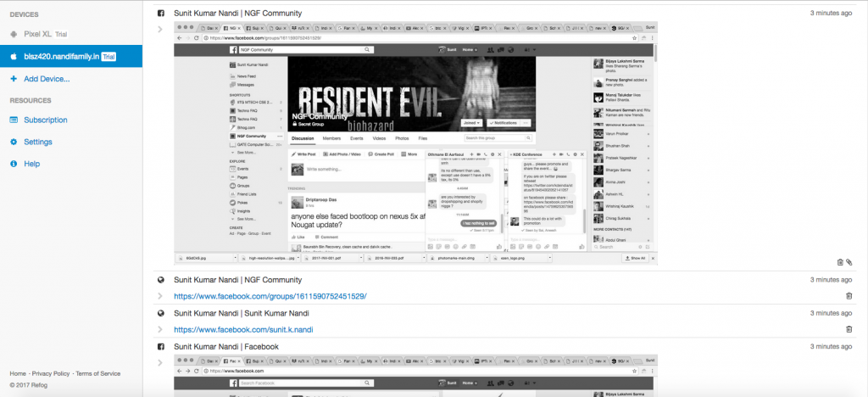Image resolution: width=868 pixels, height=397 pixels.
Task: Click '3 minutes ago' on the sunit.k.nandi entry
Action: [x=831, y=313]
